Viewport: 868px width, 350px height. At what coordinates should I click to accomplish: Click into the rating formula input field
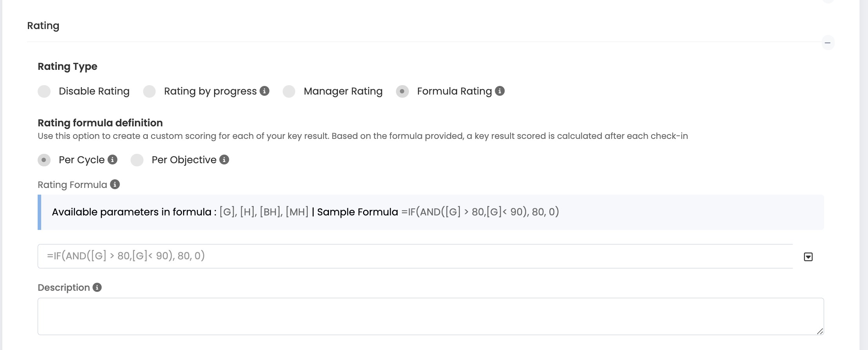click(x=392, y=256)
